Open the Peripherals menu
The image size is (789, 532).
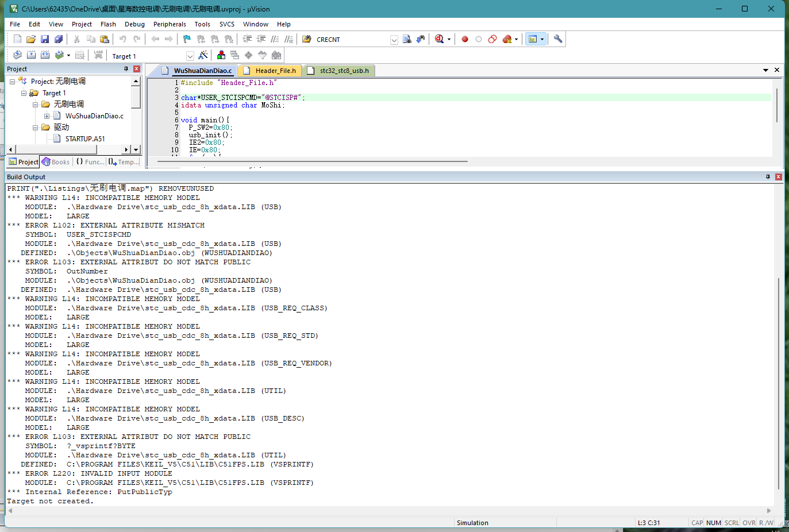tap(170, 24)
